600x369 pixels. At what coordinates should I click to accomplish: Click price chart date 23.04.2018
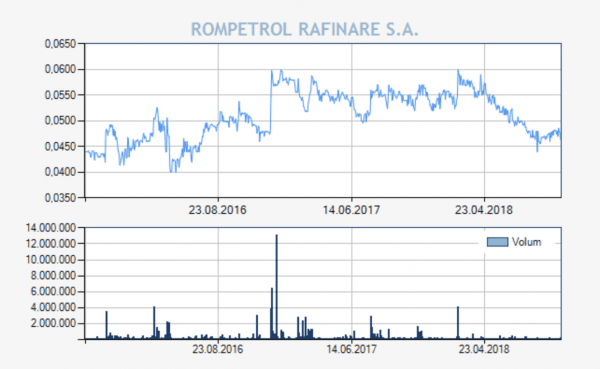point(484,210)
